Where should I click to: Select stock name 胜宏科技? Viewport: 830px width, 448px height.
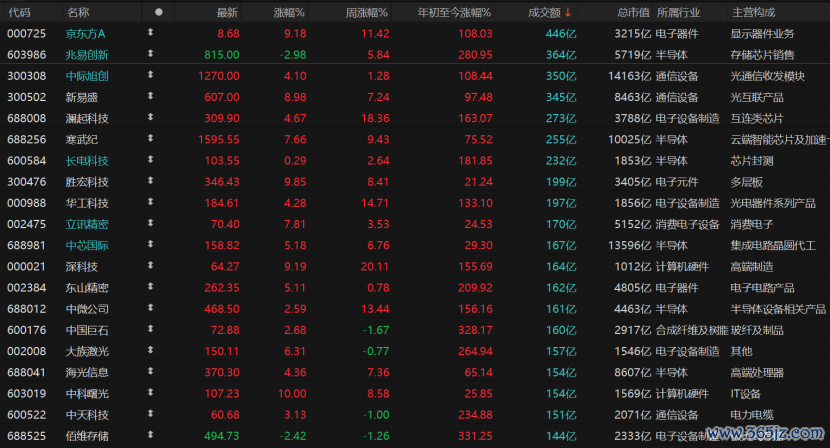[87, 182]
